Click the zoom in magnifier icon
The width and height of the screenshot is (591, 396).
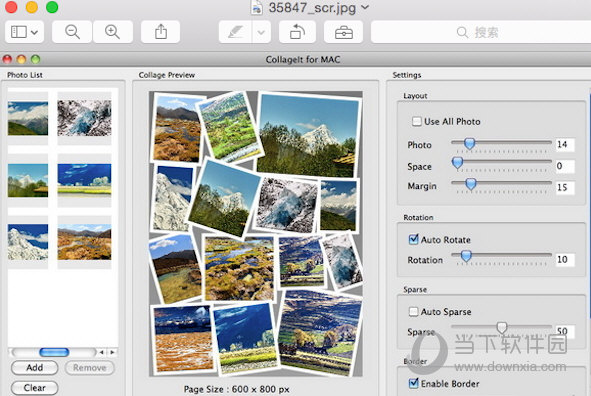pyautogui.click(x=113, y=32)
